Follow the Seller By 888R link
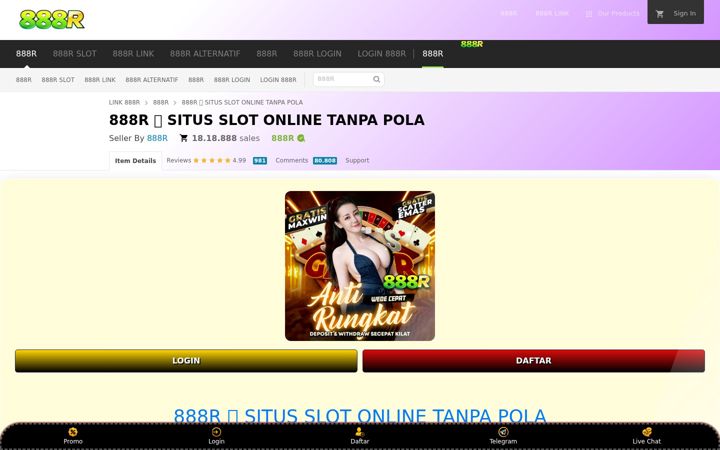Screen dimensions: 720x450 [157, 138]
